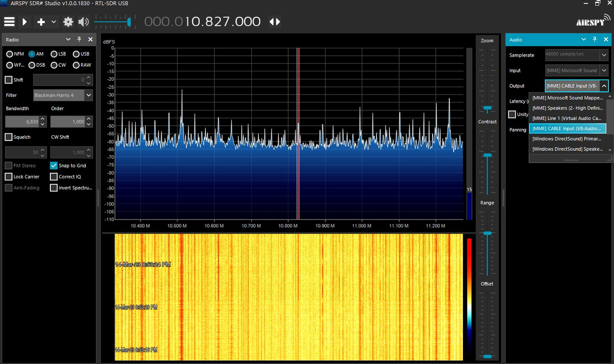Expand the arrow next to the plus icon

tap(54, 22)
